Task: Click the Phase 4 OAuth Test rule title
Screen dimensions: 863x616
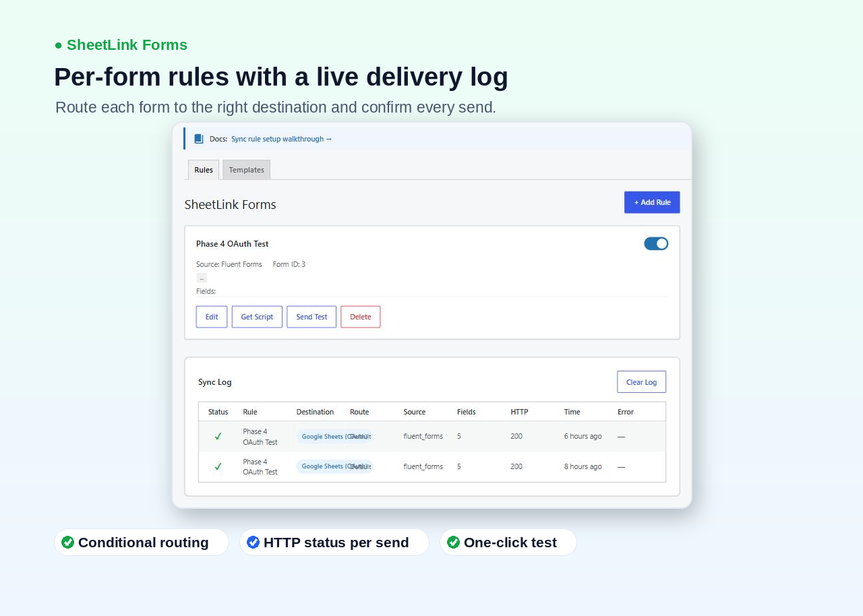Action: point(233,244)
